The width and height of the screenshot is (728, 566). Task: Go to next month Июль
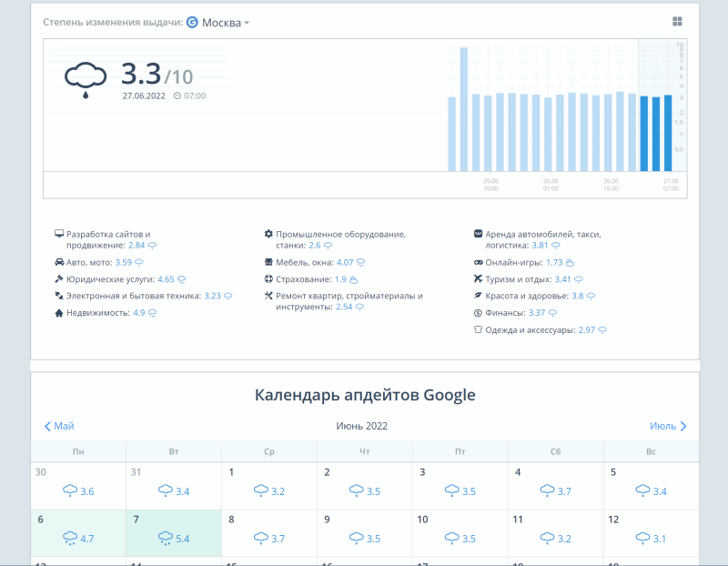[668, 426]
